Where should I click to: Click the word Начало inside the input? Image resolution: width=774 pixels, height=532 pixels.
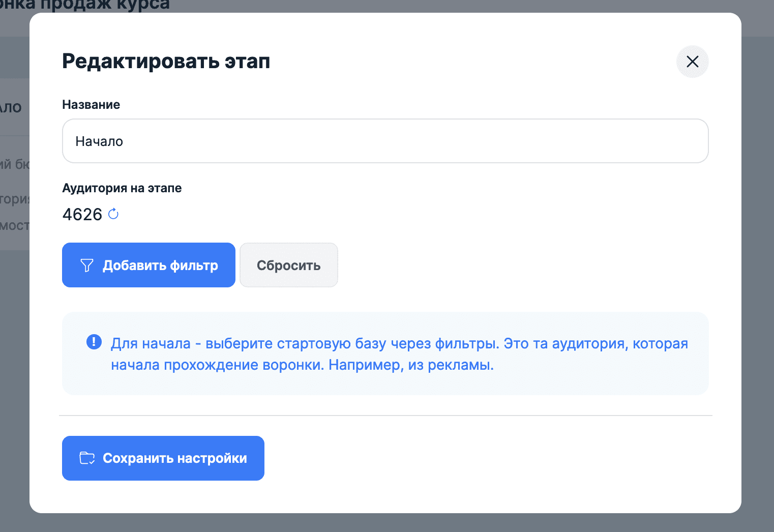[99, 141]
